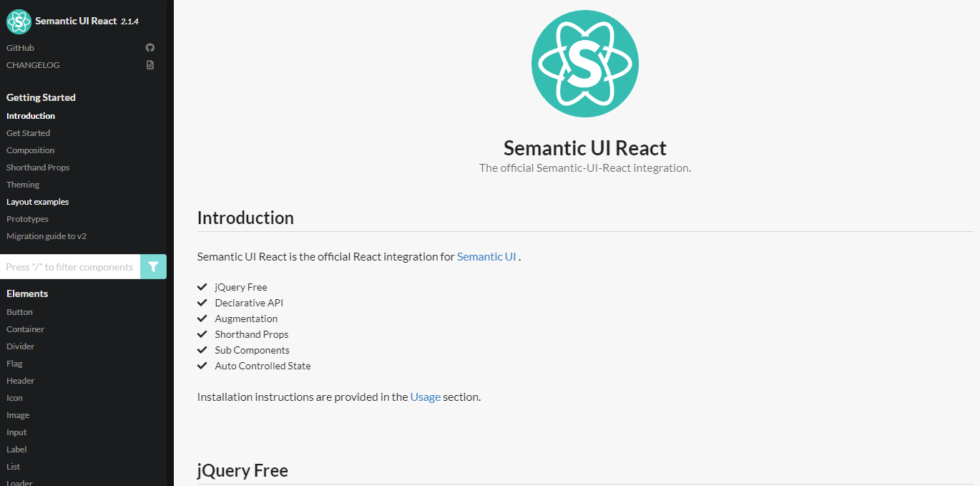Navigate to the Composition section
The width and height of the screenshot is (980, 486).
pyautogui.click(x=30, y=150)
